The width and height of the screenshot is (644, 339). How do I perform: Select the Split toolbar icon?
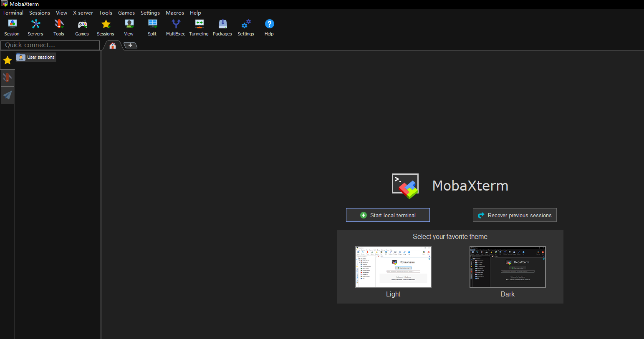152,28
